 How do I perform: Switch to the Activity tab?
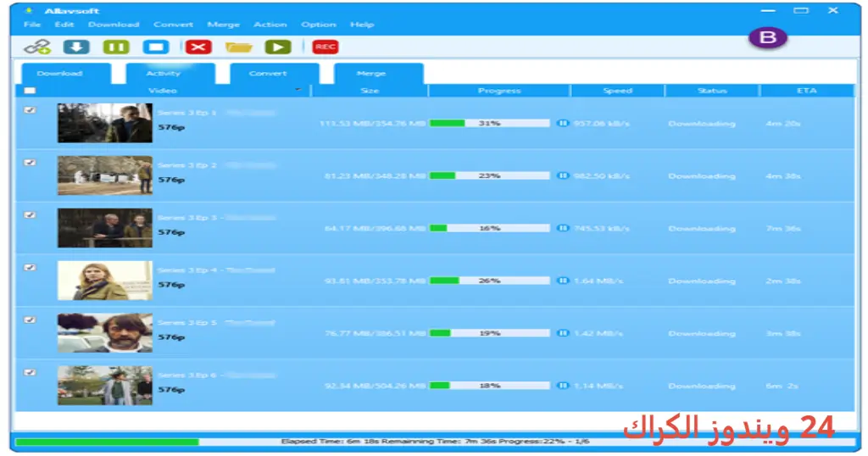pos(170,74)
